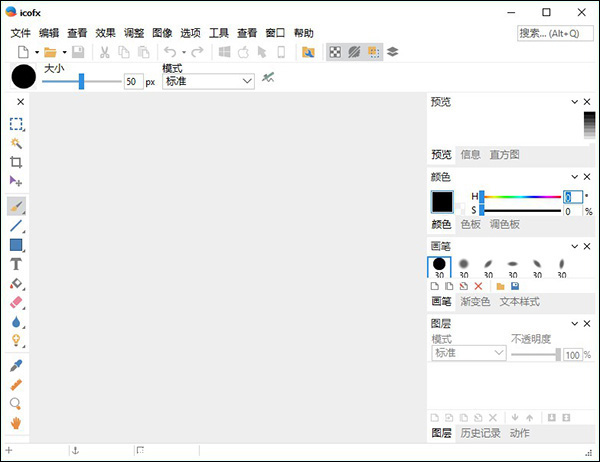Open the 文件 menu

click(20, 33)
